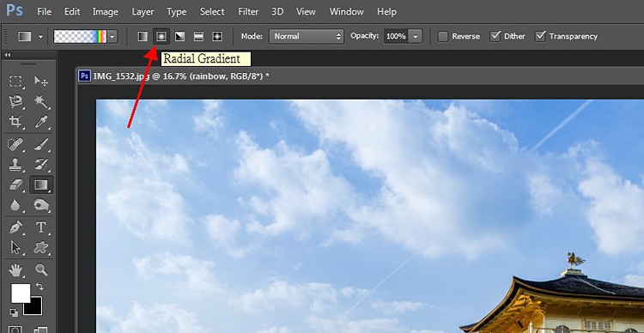This screenshot has width=644, height=333.
Task: Open the View menu
Action: tap(306, 12)
